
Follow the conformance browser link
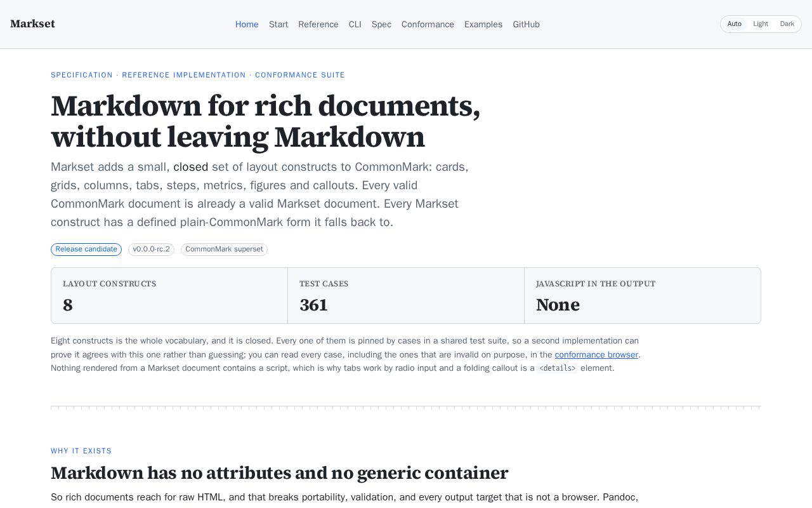596,354
